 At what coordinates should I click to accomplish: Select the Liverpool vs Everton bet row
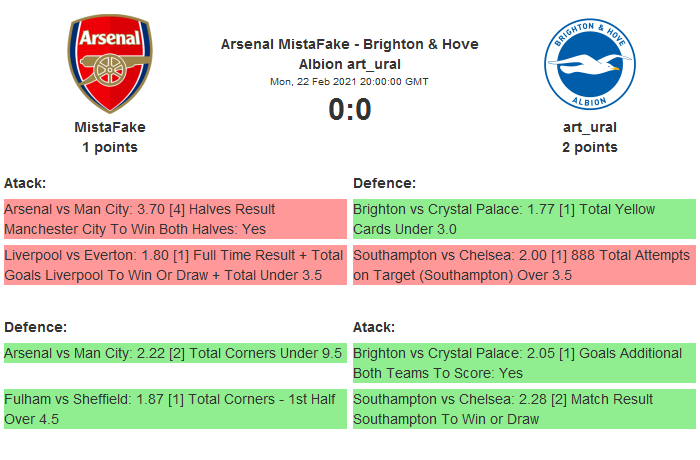point(174,266)
